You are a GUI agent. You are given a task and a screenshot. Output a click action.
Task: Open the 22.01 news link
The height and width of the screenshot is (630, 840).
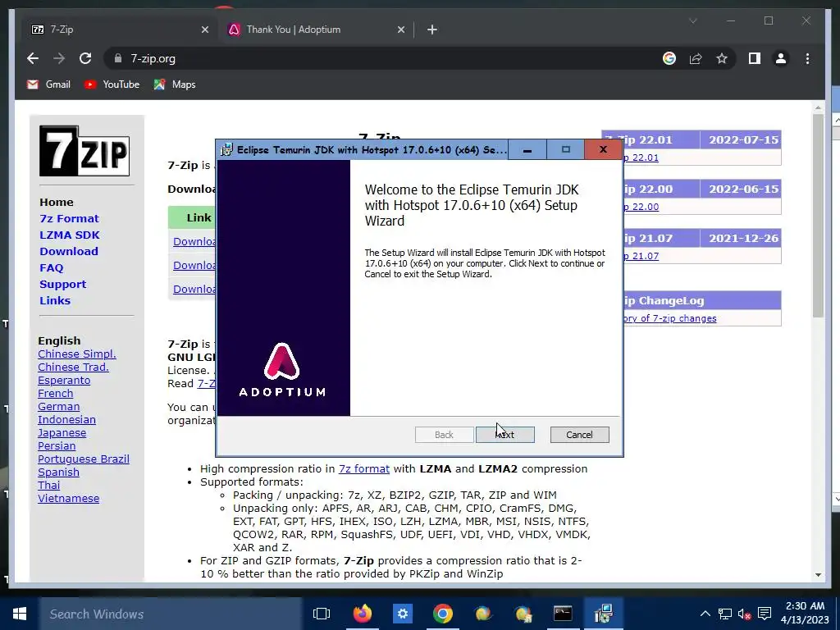[641, 157]
